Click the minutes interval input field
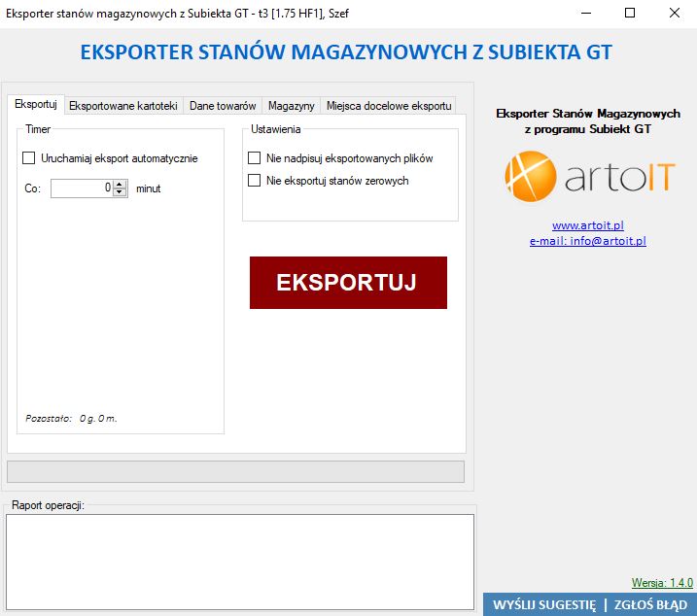The height and width of the screenshot is (616, 697). click(x=82, y=188)
